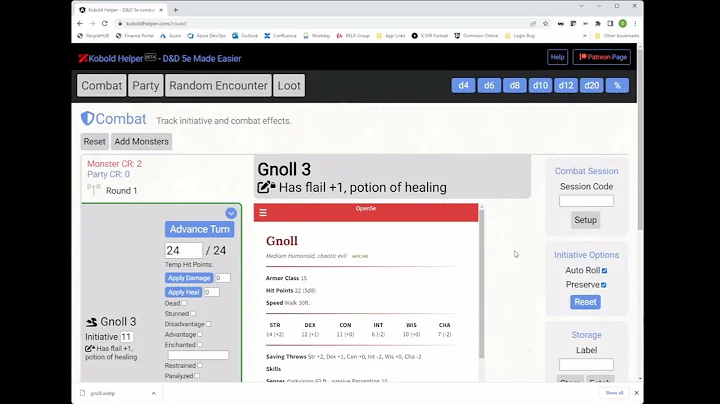Viewport: 720px width, 404px height.
Task: Roll the percentile die button
Action: click(617, 85)
